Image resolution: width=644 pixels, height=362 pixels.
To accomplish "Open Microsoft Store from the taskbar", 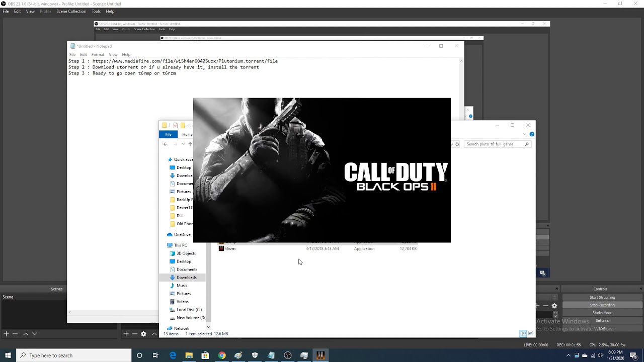I will point(205,355).
